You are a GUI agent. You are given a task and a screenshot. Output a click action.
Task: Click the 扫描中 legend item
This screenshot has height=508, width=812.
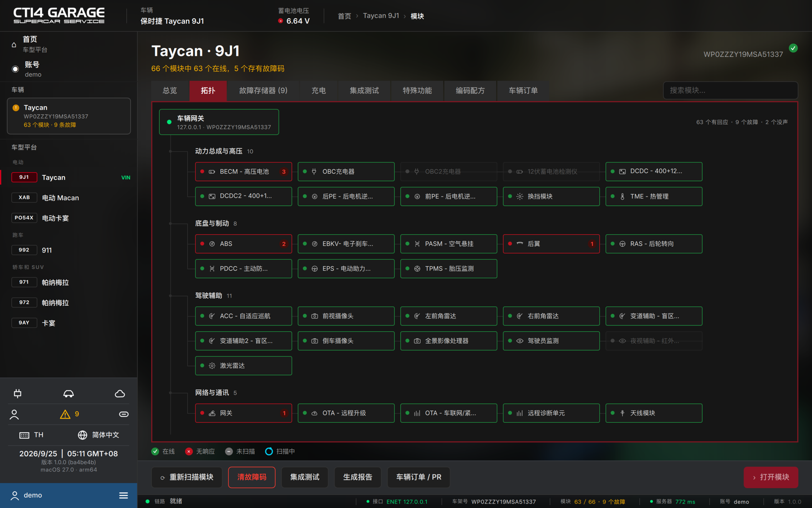(280, 452)
